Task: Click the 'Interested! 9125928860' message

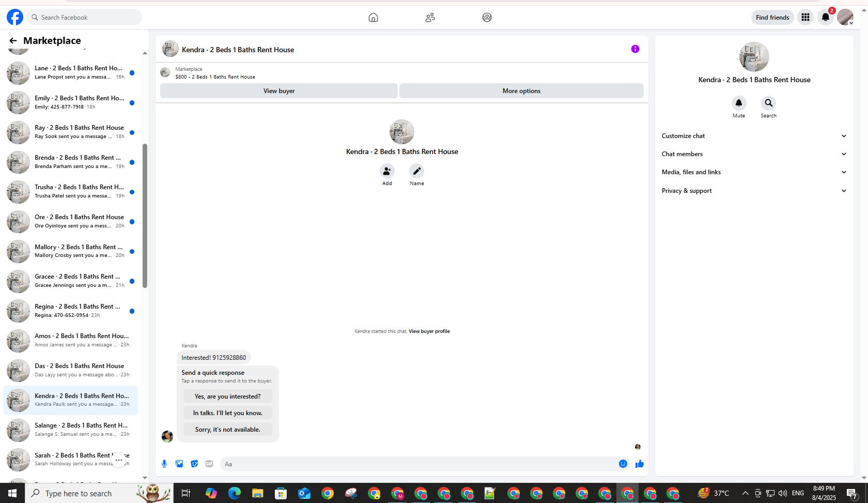Action: click(213, 358)
